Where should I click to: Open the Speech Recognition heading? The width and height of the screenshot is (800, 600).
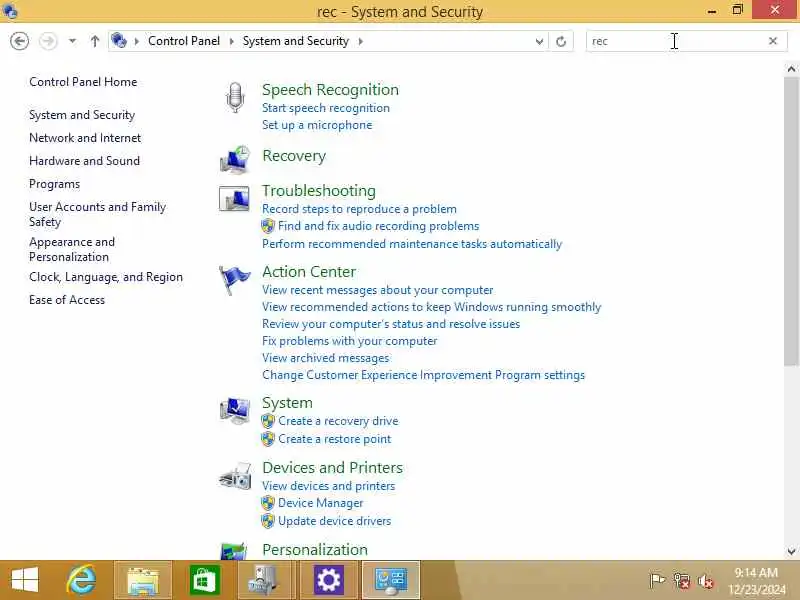[x=330, y=90]
